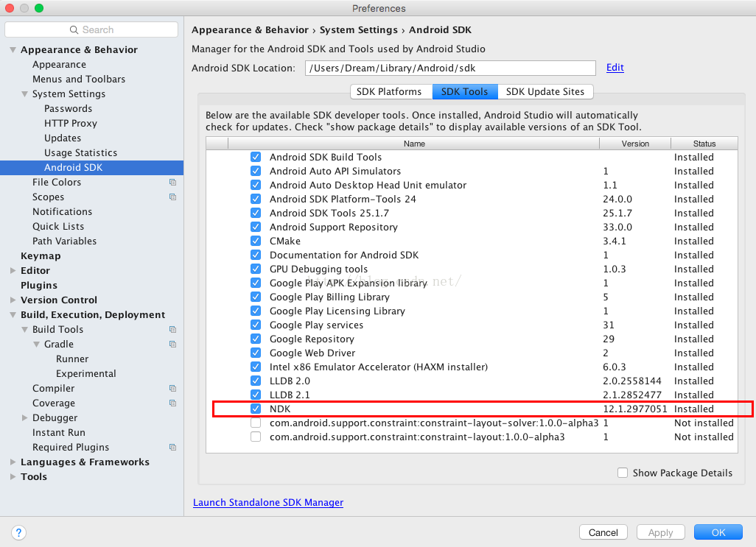Click the Edit link for SDK location
Screen dimensions: 756x547
pyautogui.click(x=615, y=68)
